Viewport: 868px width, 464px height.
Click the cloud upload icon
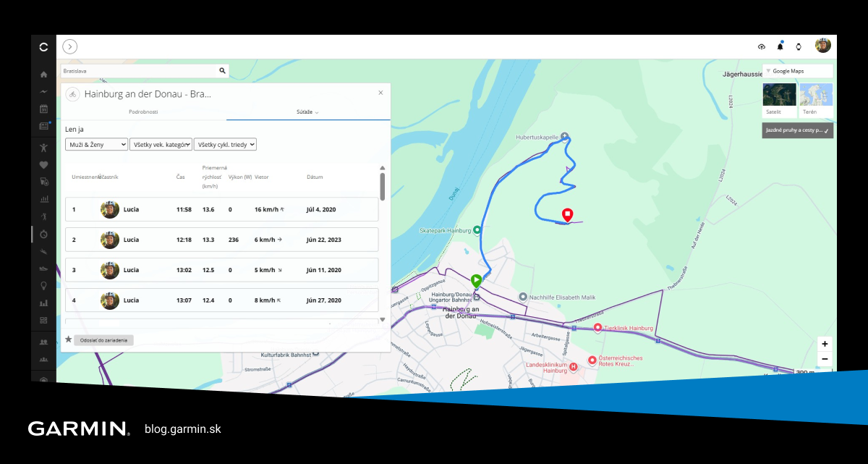point(762,46)
